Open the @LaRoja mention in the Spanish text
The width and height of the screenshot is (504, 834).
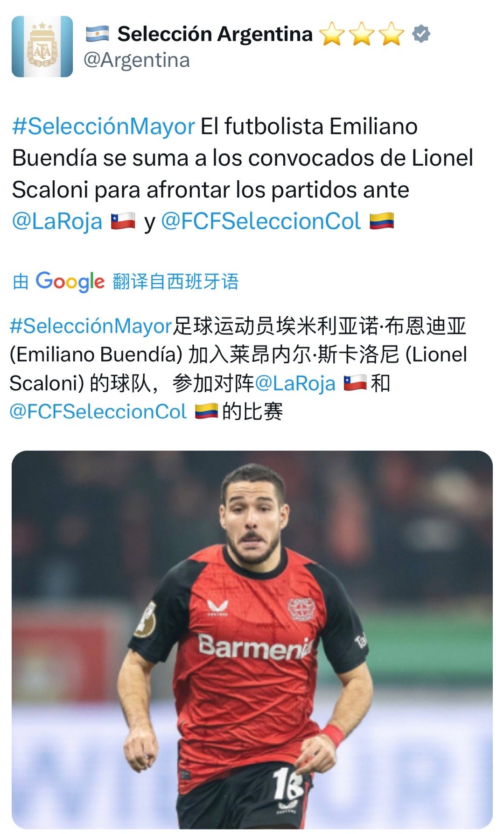pyautogui.click(x=57, y=221)
